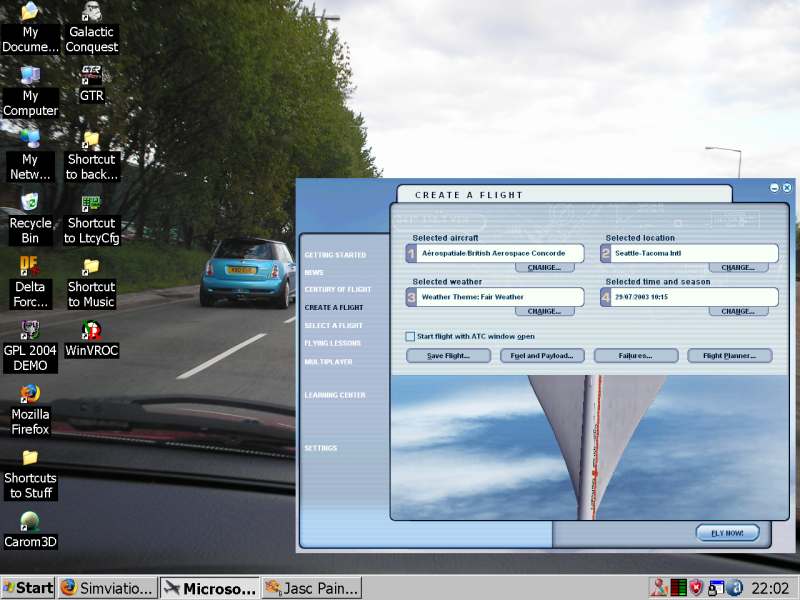The width and height of the screenshot is (800, 600).
Task: Launch Shortcut to LtcyCfg
Action: coord(92,219)
